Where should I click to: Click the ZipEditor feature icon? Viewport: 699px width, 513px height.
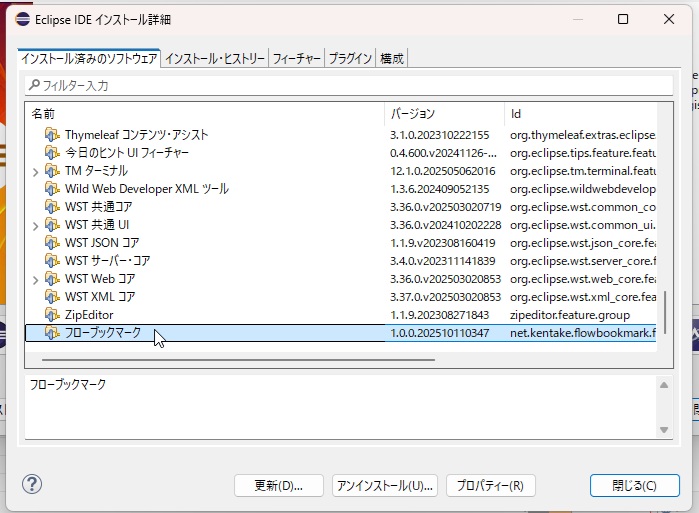pyautogui.click(x=52, y=315)
